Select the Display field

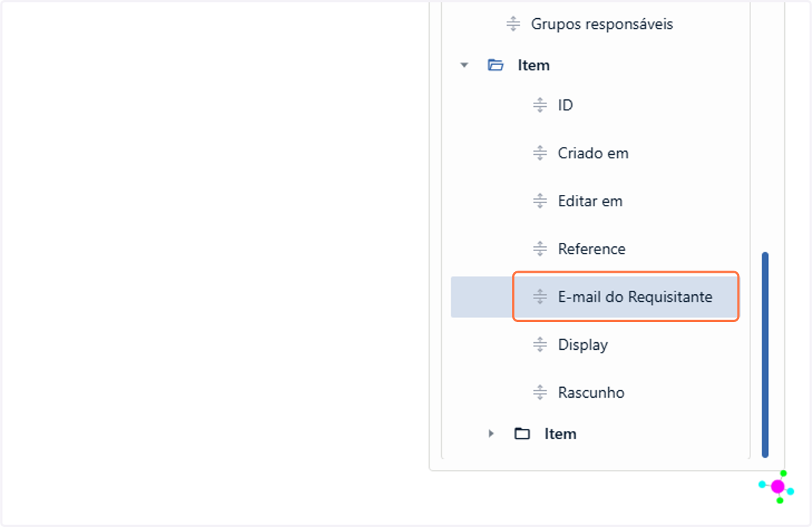583,345
